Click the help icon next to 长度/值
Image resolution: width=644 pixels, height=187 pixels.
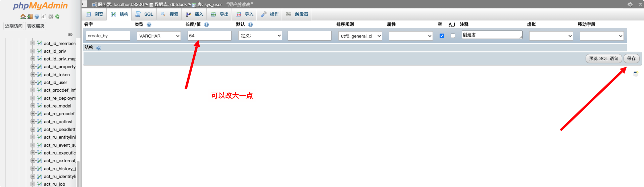(x=206, y=25)
